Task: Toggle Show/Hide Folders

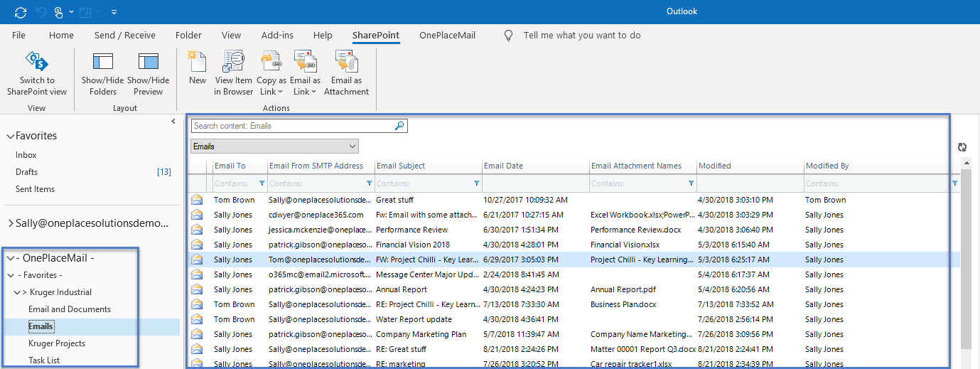Action: click(x=103, y=73)
